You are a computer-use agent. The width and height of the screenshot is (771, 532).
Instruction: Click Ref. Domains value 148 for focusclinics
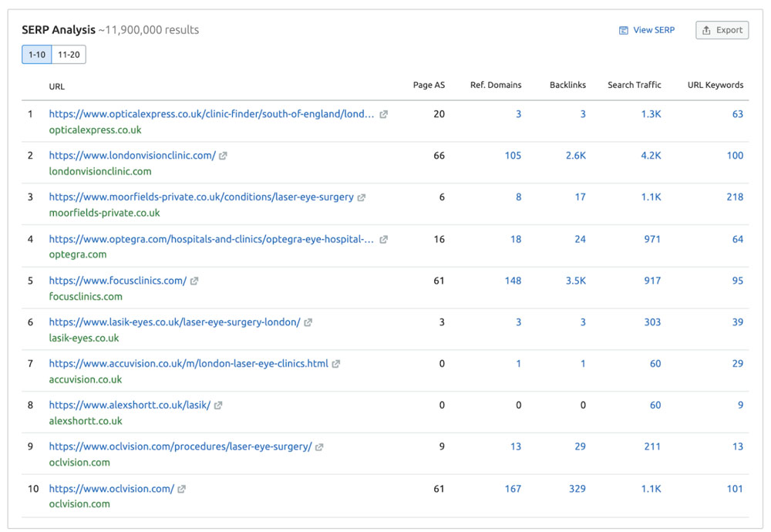pyautogui.click(x=513, y=280)
